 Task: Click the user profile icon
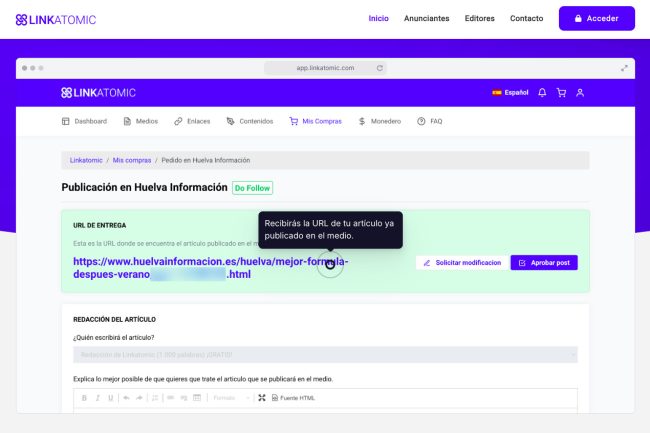[x=580, y=93]
